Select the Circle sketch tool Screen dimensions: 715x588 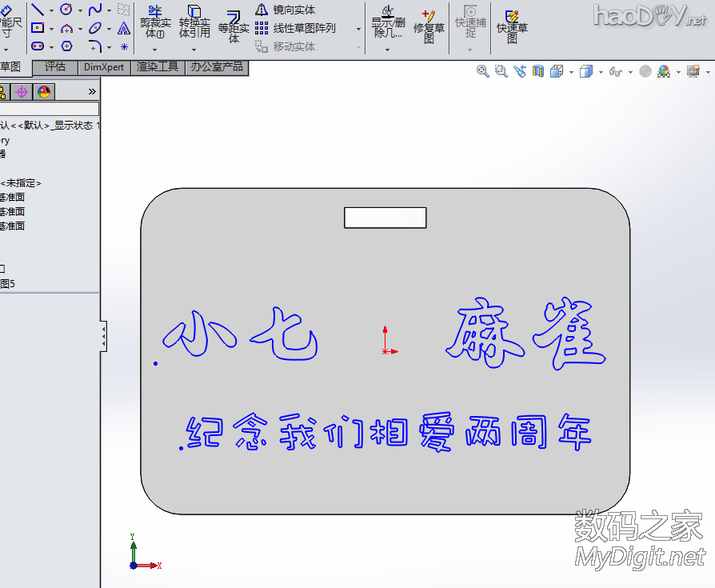pyautogui.click(x=66, y=9)
